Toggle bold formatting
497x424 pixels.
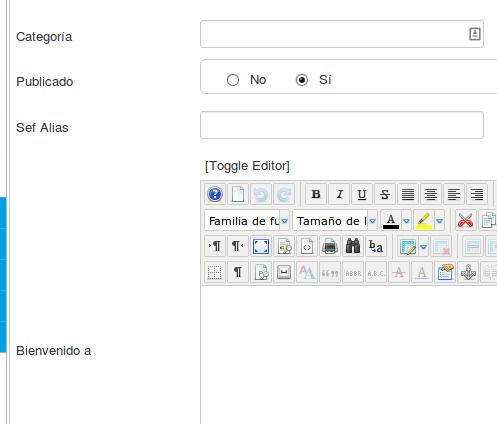[316, 194]
